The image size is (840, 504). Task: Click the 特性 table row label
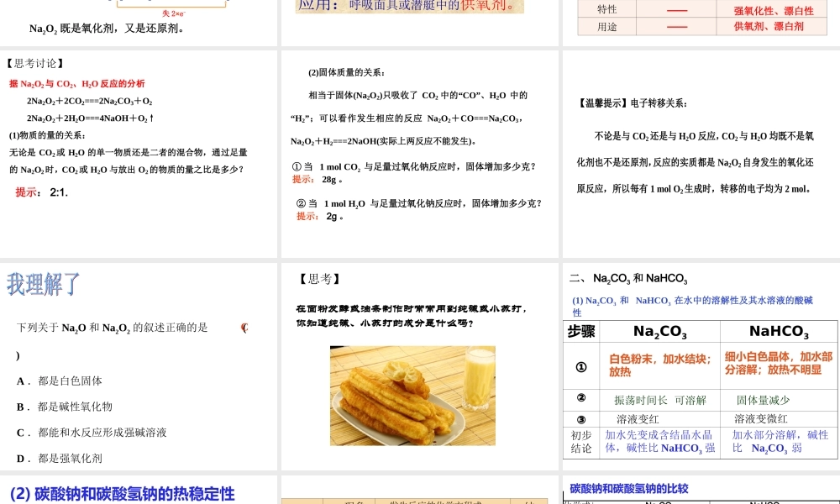pyautogui.click(x=607, y=9)
